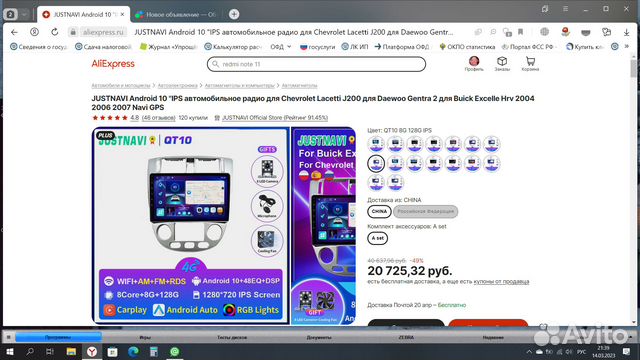Click the padlock site security icon
640x360 pixels.
73,32
